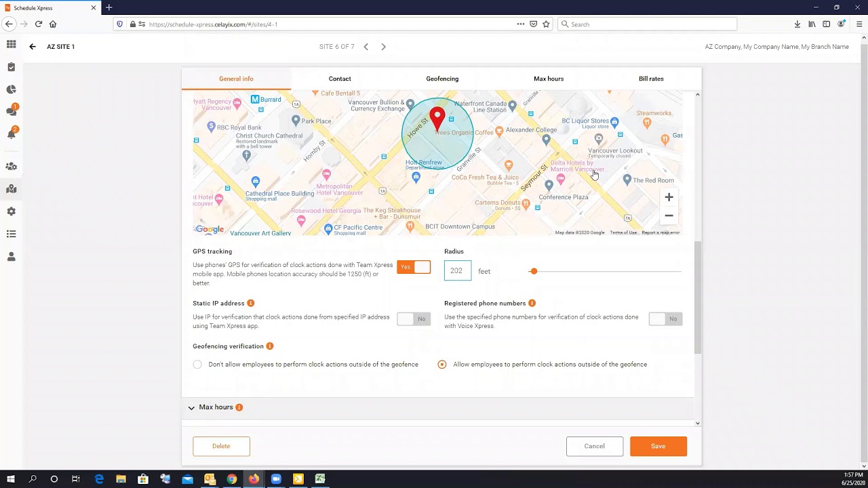Screen dimensions: 868x488
Task: Reload the page in Firefox
Action: (x=38, y=24)
